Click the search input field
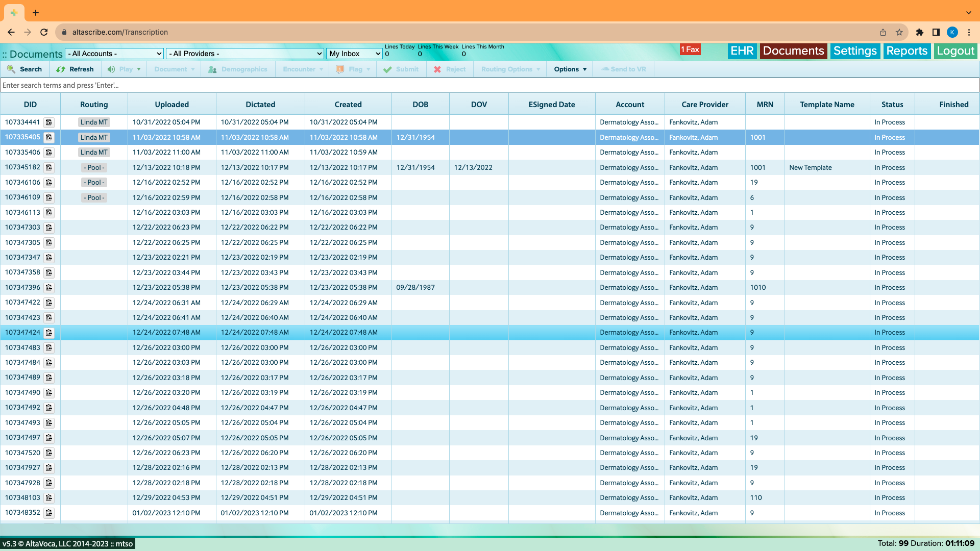This screenshot has height=551, width=980. pyautogui.click(x=490, y=84)
